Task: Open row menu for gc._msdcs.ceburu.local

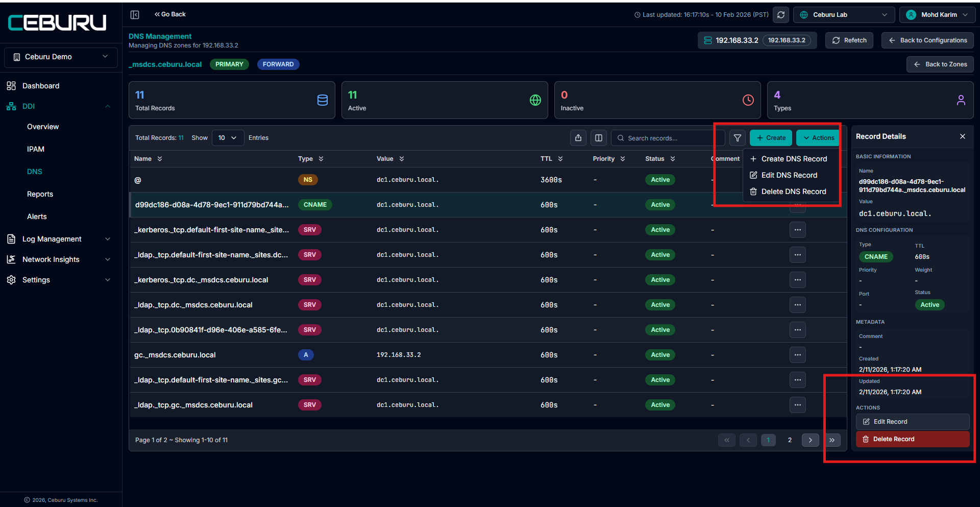Action: click(798, 355)
